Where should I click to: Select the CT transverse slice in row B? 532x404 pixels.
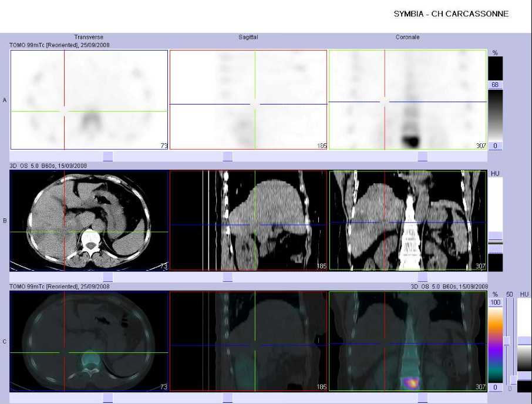pyautogui.click(x=89, y=220)
